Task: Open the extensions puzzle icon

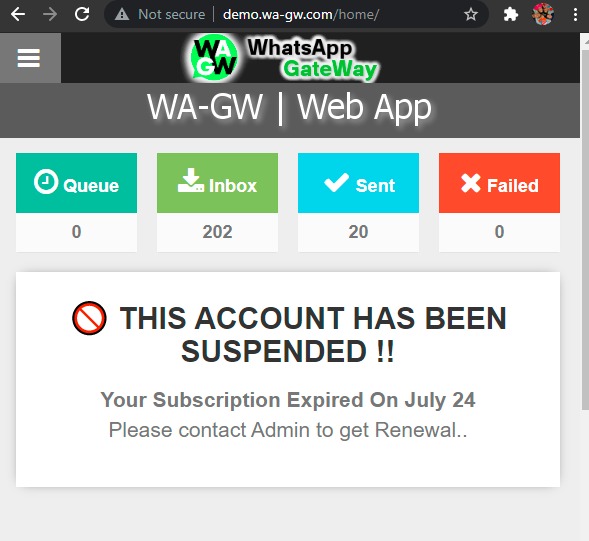Action: [x=510, y=15]
